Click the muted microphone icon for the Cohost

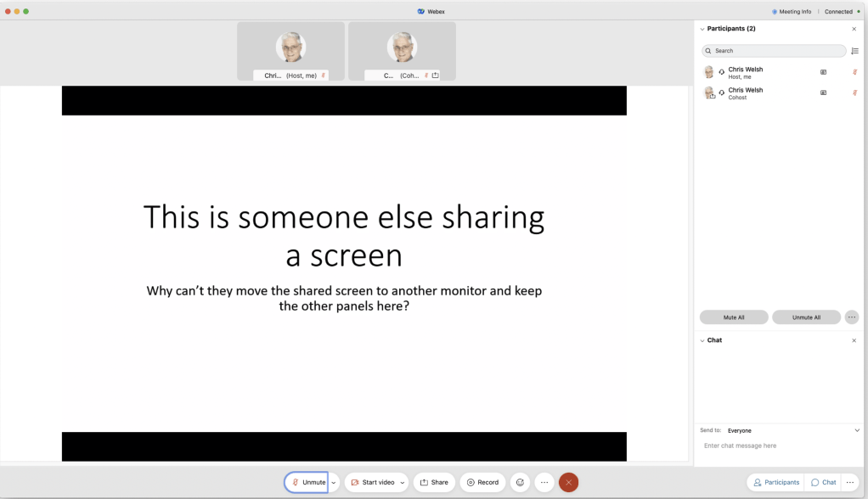(854, 93)
